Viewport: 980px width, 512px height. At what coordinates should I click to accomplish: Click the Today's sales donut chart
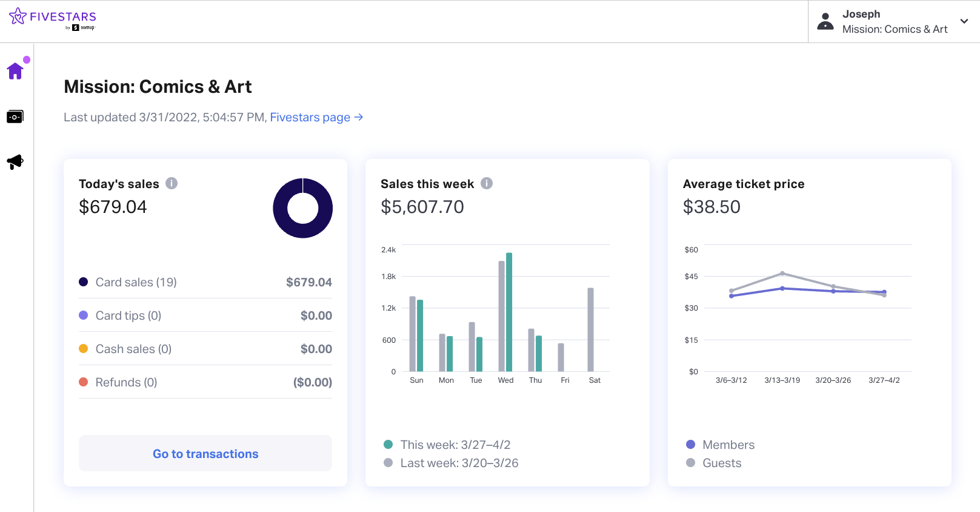(303, 208)
